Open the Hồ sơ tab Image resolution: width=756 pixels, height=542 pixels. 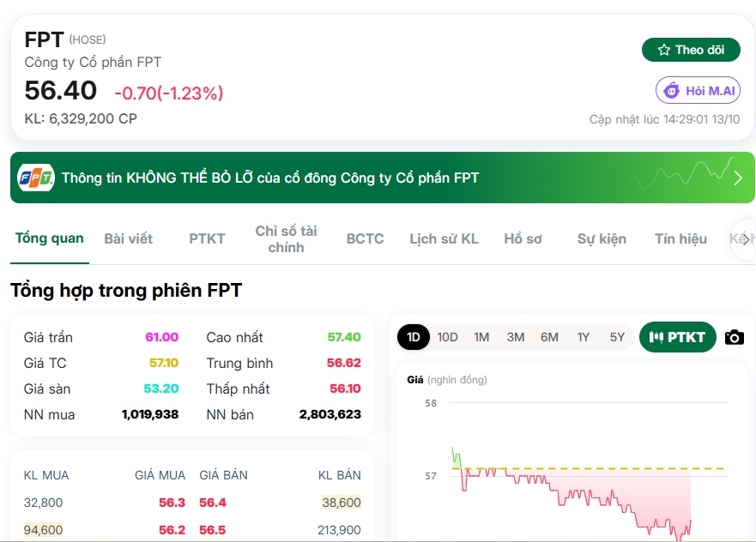pyautogui.click(x=523, y=238)
